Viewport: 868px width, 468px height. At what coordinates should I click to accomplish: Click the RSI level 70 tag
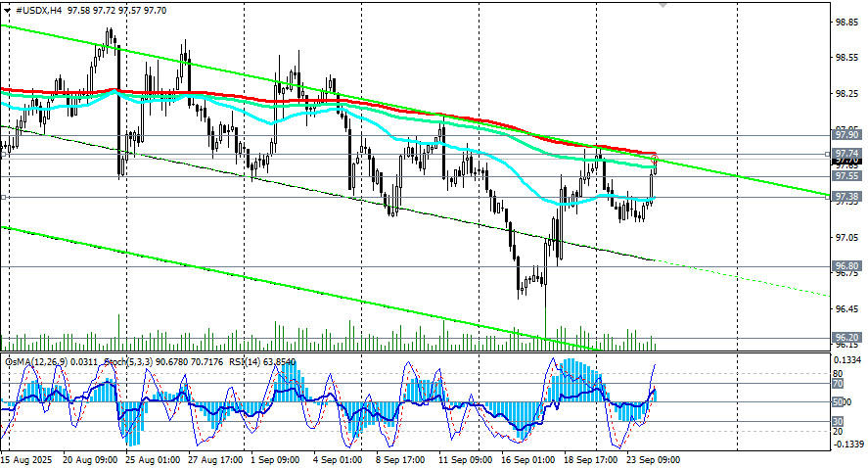click(x=839, y=385)
